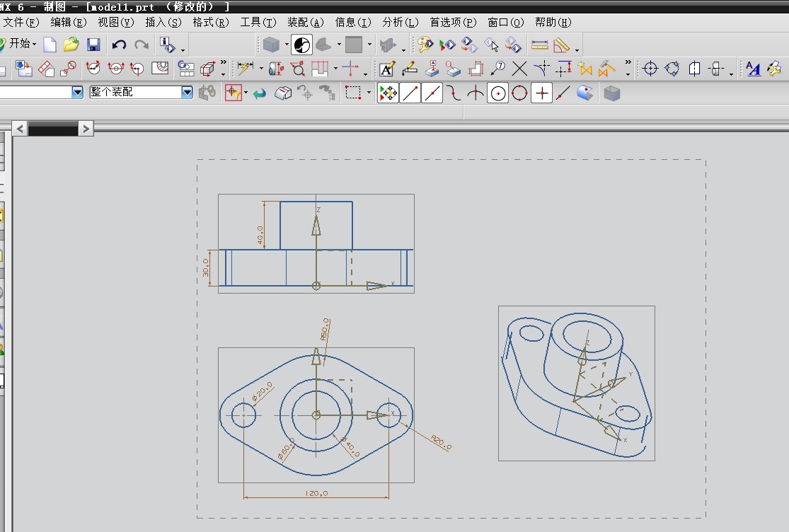Screen dimensions: 789x532
Task: Toggle Quadrant Point snap
Action: 519,93
